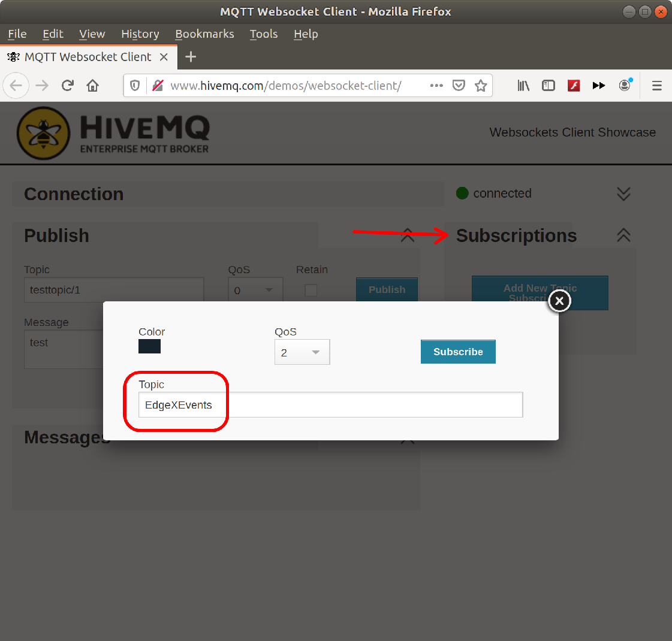
Task: Click the Subscribe button
Action: [458, 352]
